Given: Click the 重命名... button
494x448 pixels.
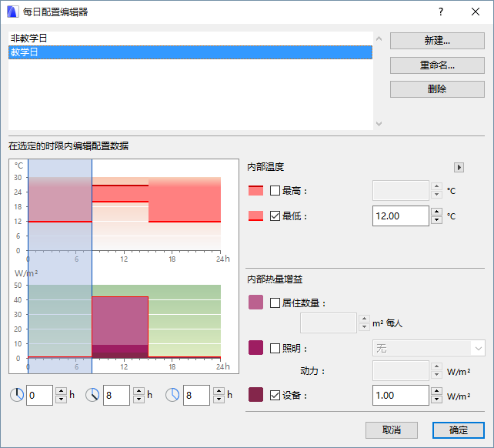Looking at the screenshot, I should point(437,65).
